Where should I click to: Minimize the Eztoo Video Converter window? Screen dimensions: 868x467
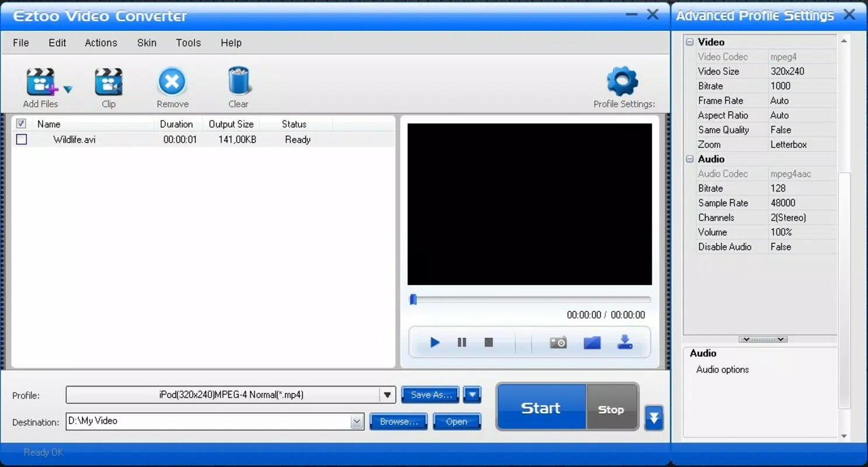coord(631,15)
